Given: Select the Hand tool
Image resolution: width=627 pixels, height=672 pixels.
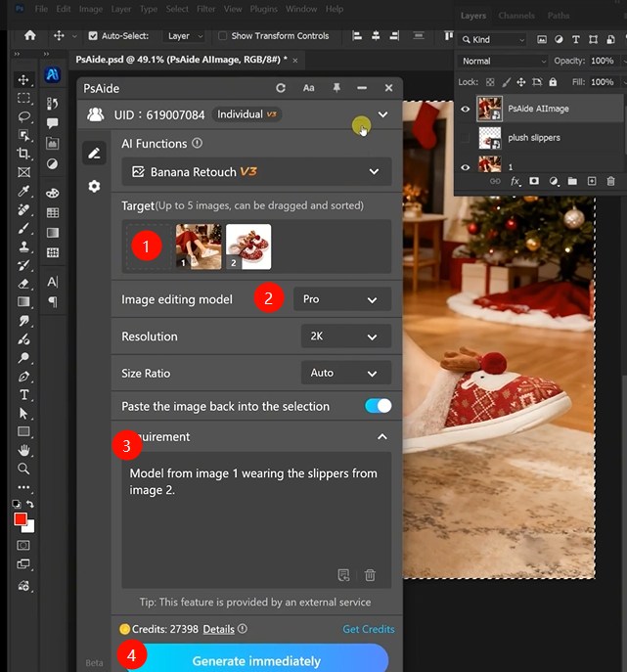Looking at the screenshot, I should (x=23, y=450).
